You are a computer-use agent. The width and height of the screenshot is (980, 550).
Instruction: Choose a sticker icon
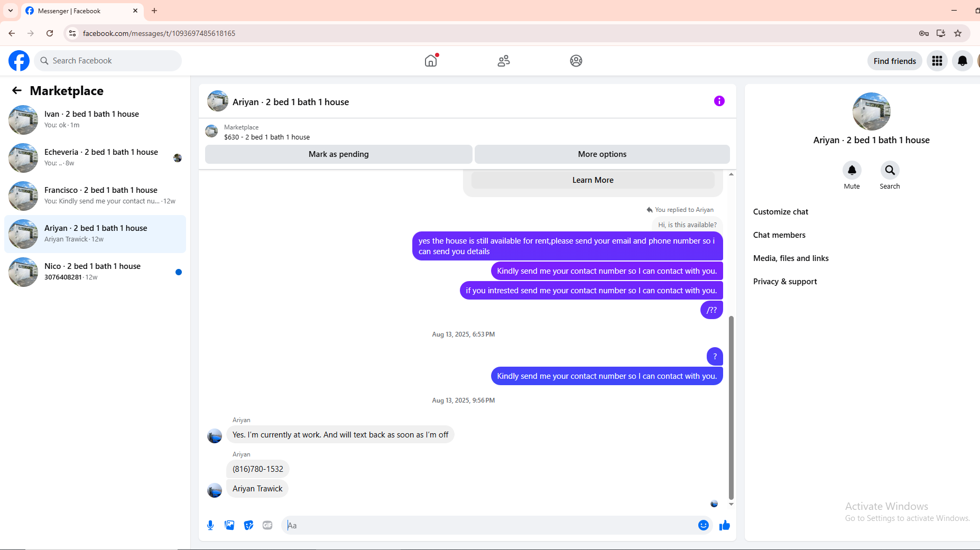(248, 525)
